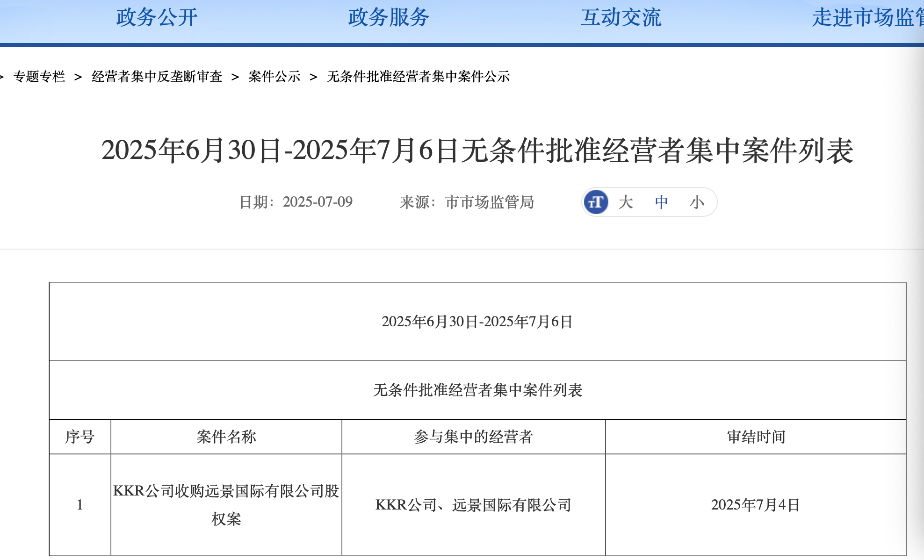
Task: Select large font size 大
Action: click(x=626, y=202)
